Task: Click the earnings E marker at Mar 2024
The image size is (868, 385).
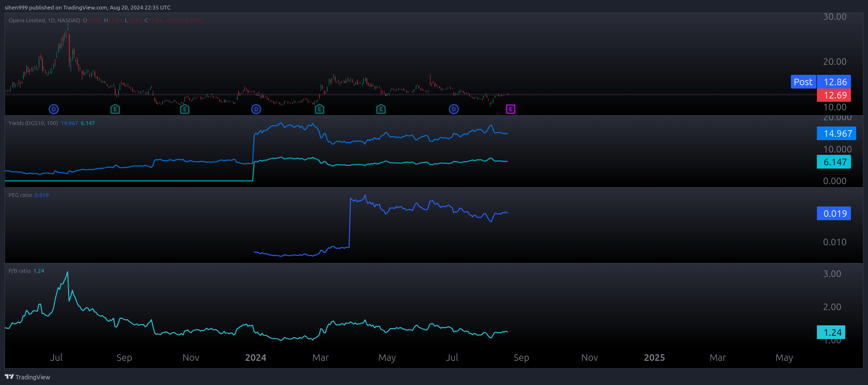Action: [319, 109]
